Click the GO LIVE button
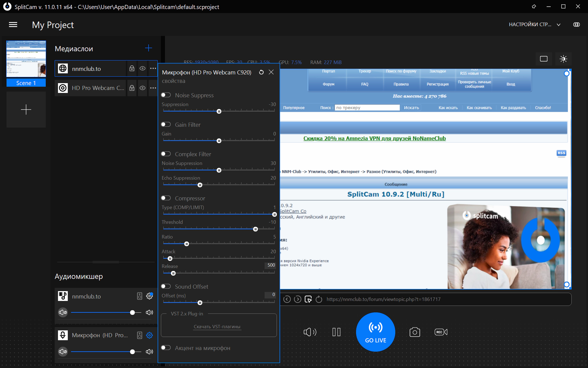This screenshot has width=588, height=368. pyautogui.click(x=376, y=332)
